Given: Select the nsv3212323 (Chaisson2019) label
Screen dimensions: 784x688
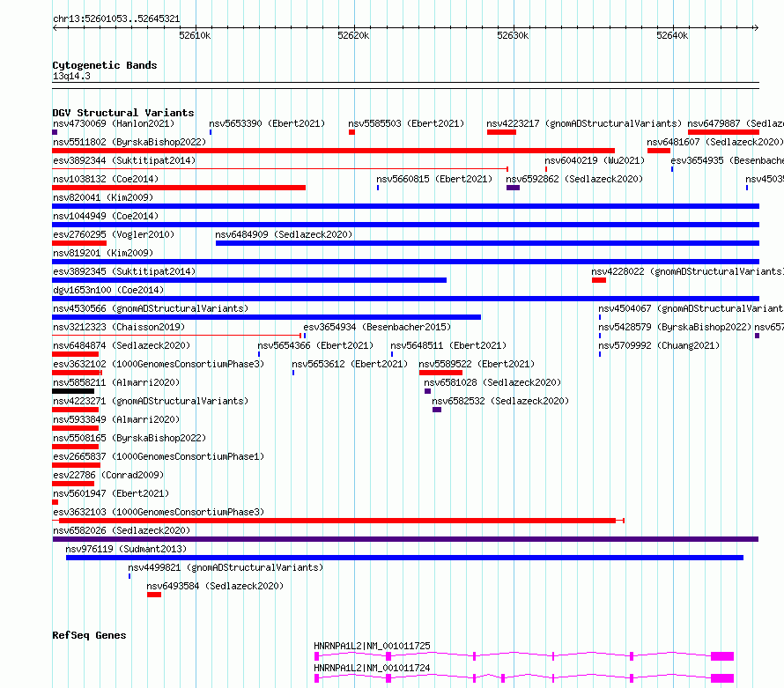Looking at the screenshot, I should click(119, 327).
